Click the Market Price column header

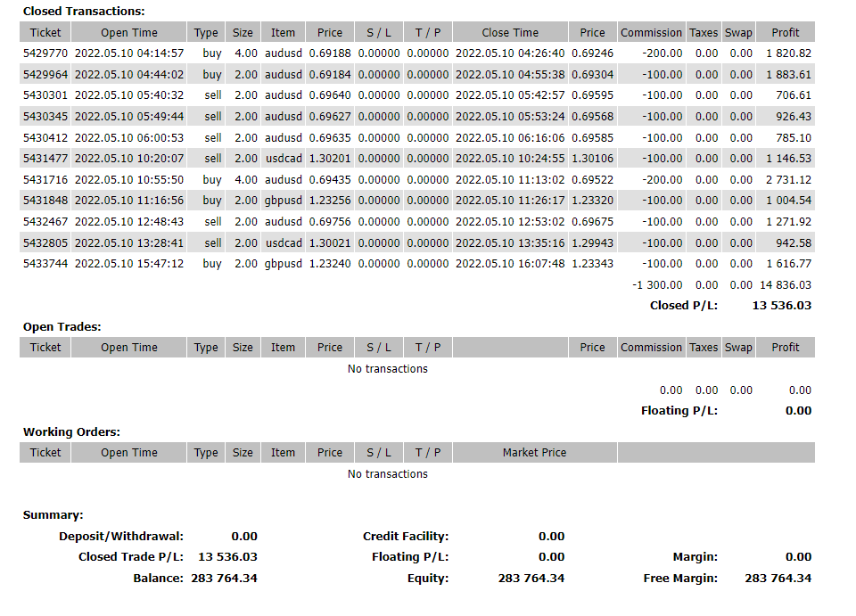534,452
